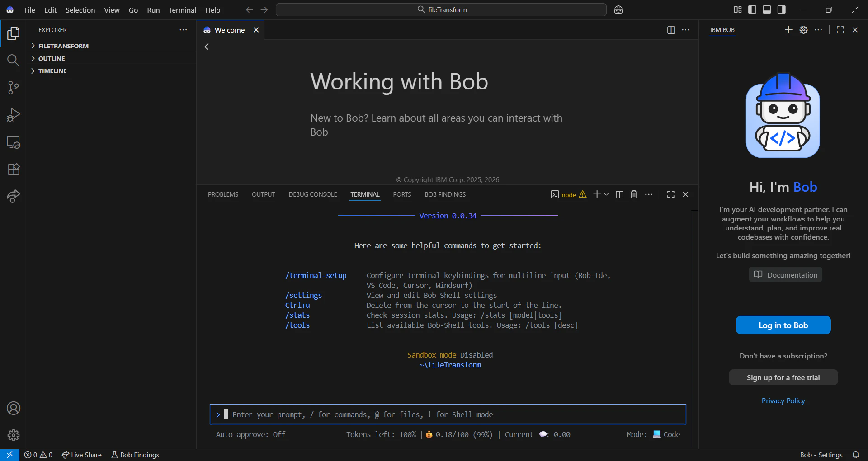Open the launch profile dropdown arrow in terminal
868x461 pixels.
pos(606,194)
